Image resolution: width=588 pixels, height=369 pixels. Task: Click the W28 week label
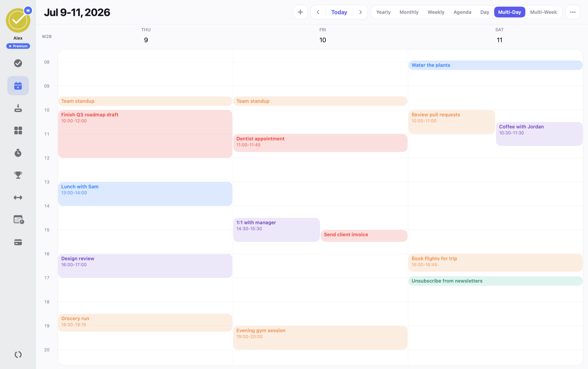pos(47,37)
